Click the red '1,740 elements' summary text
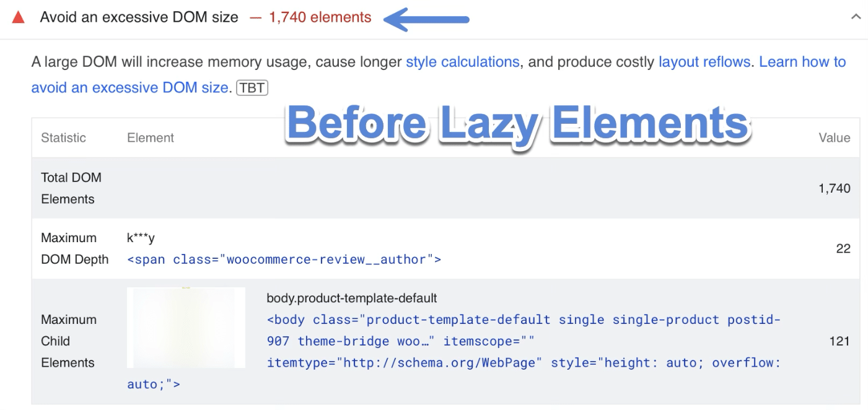868x410 pixels. click(320, 17)
